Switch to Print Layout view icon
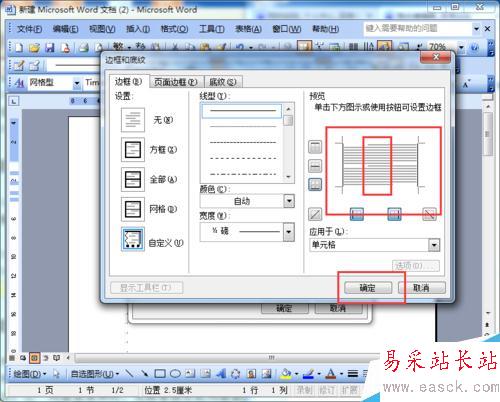 pyautogui.click(x=34, y=358)
